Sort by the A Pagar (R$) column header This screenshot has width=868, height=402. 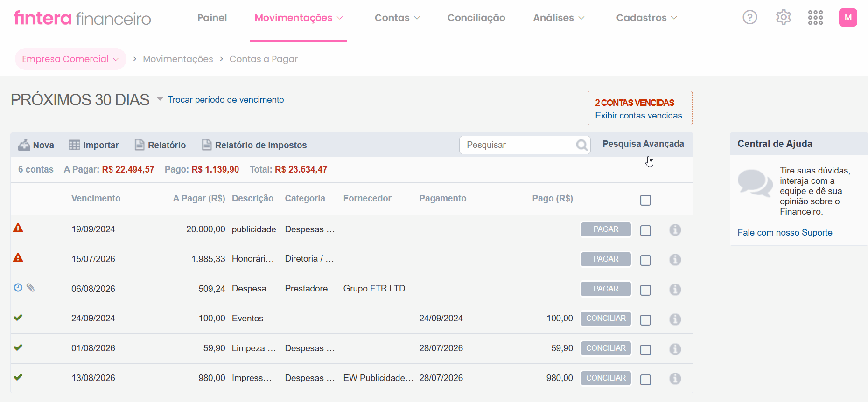pos(199,198)
